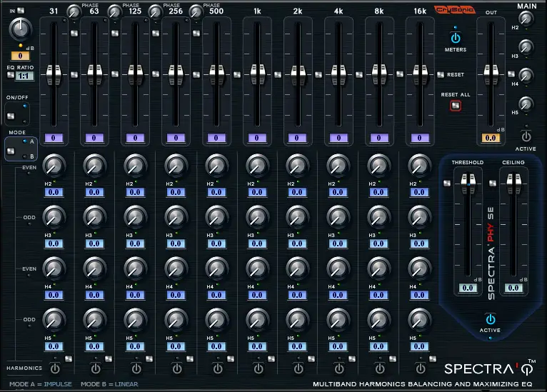Click the CEILING fader handle

(x=514, y=184)
